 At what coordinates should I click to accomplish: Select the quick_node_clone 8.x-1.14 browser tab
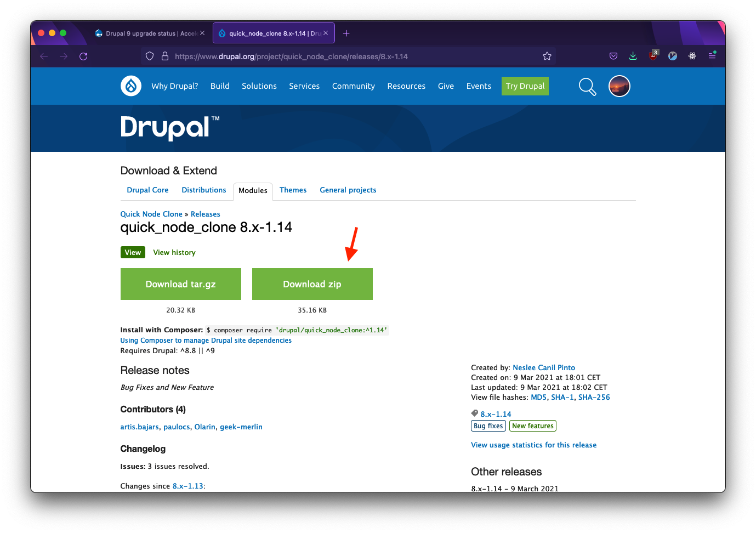click(273, 33)
